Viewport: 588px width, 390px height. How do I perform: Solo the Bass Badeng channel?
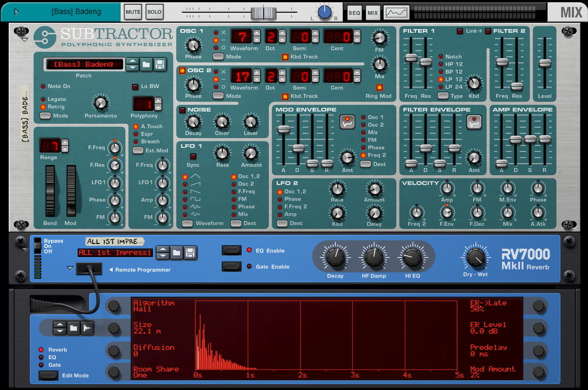click(x=154, y=12)
